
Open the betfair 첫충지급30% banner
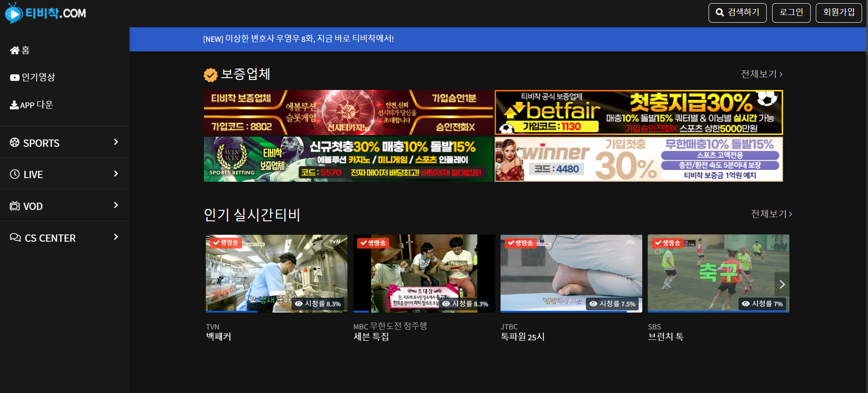639,112
